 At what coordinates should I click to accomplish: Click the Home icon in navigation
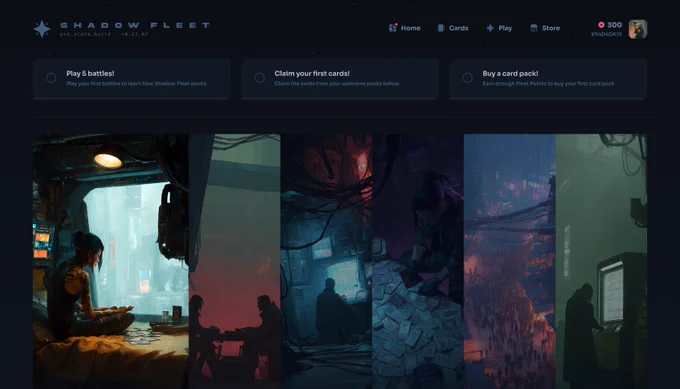click(x=392, y=28)
